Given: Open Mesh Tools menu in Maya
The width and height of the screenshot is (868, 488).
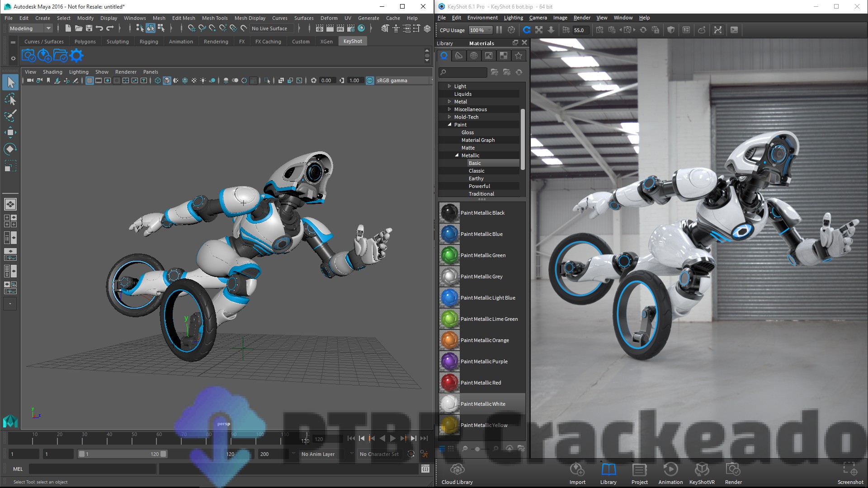Looking at the screenshot, I should (x=215, y=18).
